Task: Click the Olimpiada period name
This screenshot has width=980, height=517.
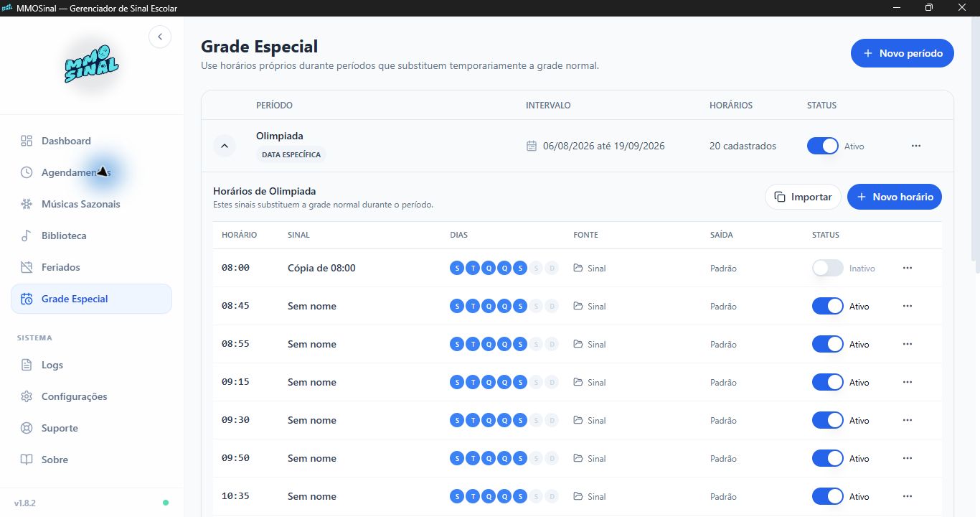Action: click(x=280, y=136)
